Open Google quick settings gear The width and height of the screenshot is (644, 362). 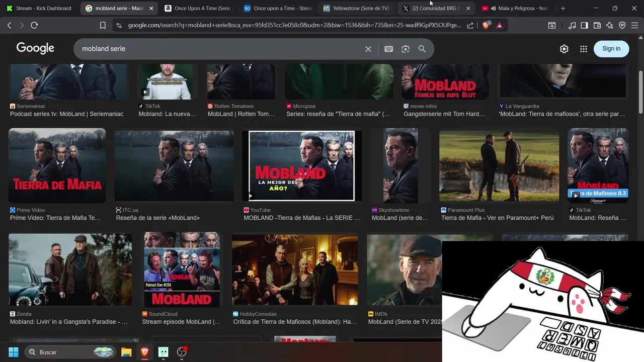coord(564,49)
